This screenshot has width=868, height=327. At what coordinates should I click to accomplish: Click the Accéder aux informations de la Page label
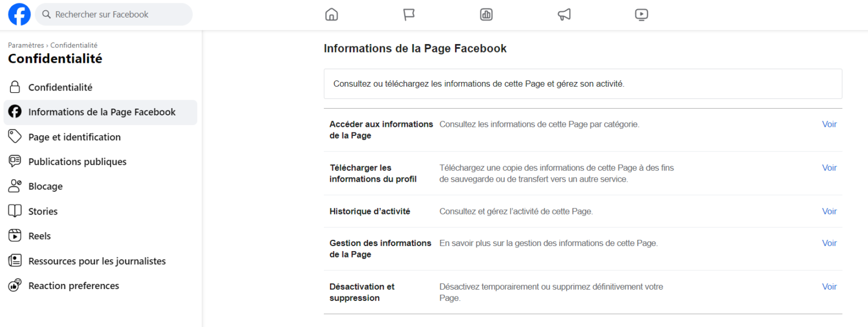coord(381,130)
